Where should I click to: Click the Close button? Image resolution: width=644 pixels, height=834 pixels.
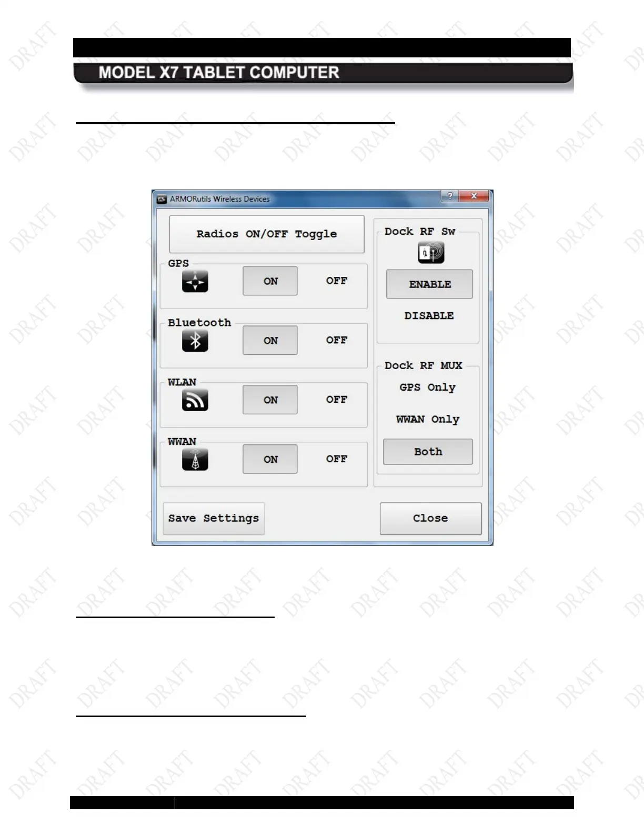tap(430, 519)
